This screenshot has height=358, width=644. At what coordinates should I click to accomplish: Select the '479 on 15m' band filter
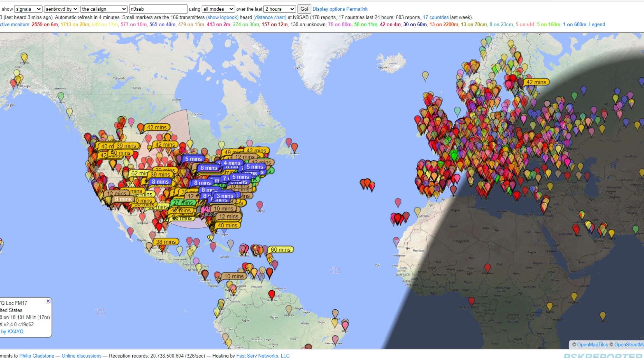point(191,24)
